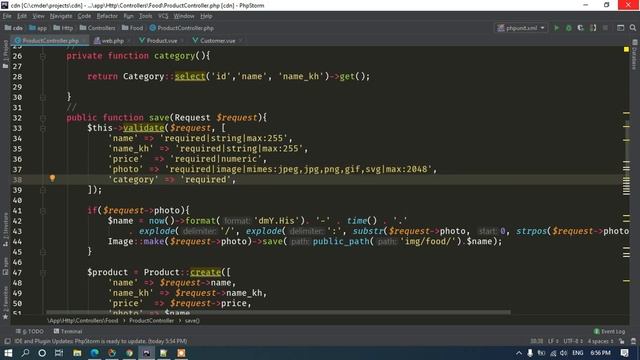Open the Favorites tool window from left stripe

[5, 302]
